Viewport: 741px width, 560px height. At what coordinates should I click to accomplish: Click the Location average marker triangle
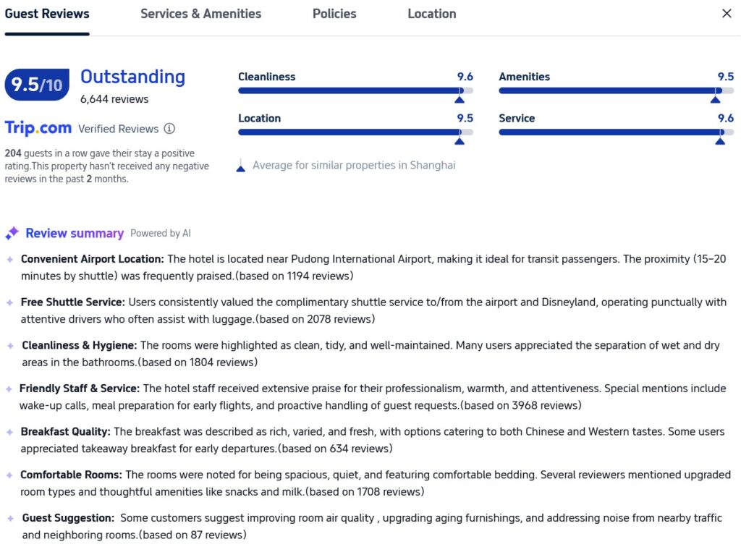[459, 140]
